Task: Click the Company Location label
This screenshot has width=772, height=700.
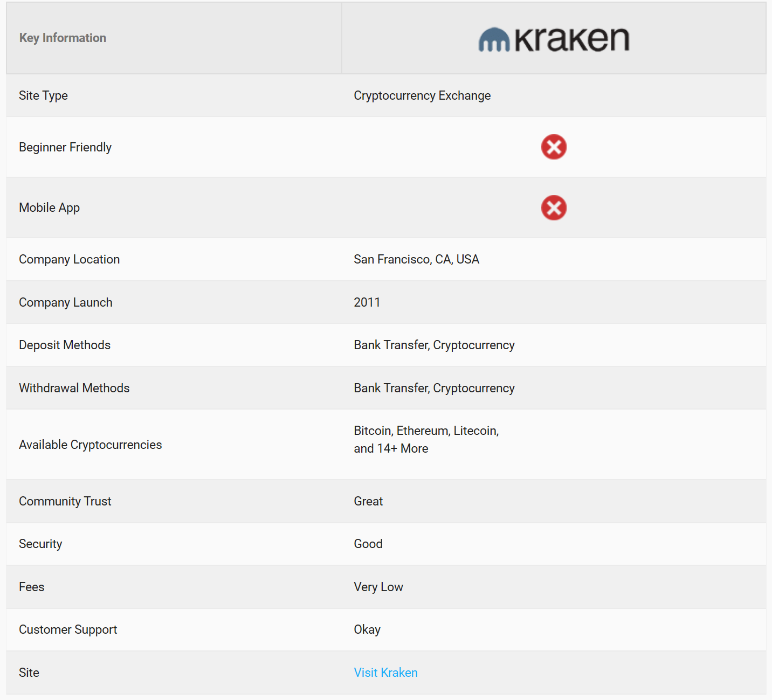Action: (x=69, y=260)
